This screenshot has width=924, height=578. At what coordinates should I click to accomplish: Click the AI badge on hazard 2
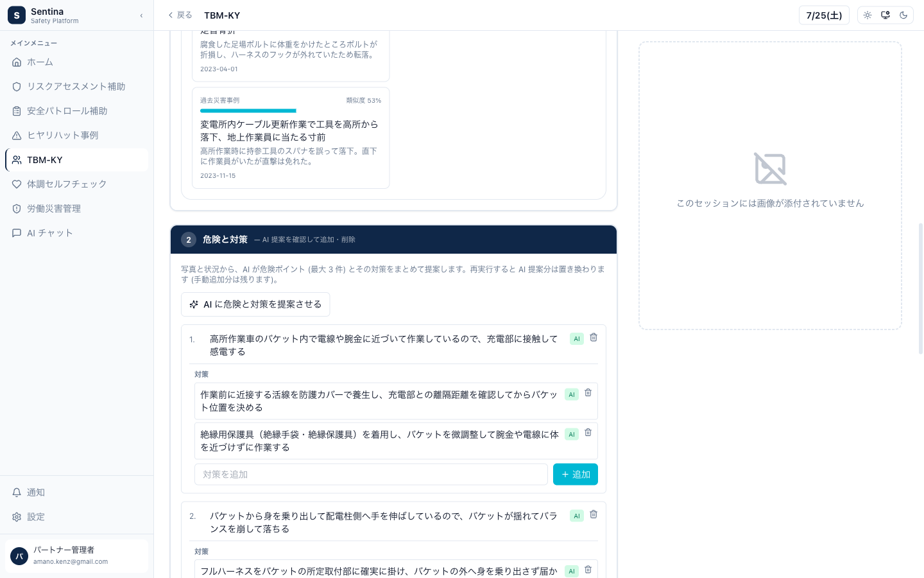(x=577, y=516)
